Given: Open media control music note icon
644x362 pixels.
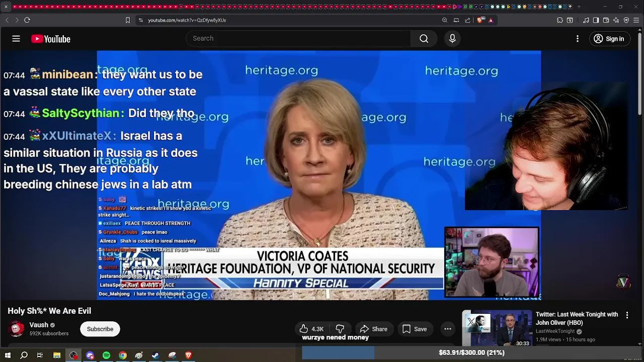Looking at the screenshot, I should click(x=586, y=20).
